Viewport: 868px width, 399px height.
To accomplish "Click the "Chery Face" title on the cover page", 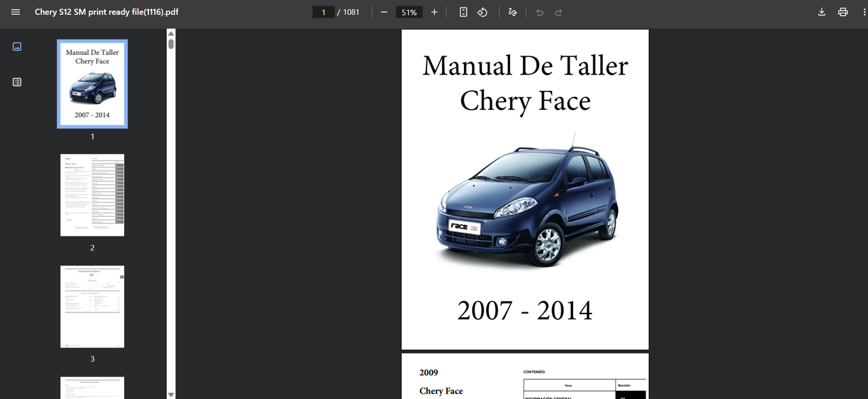I will [526, 101].
